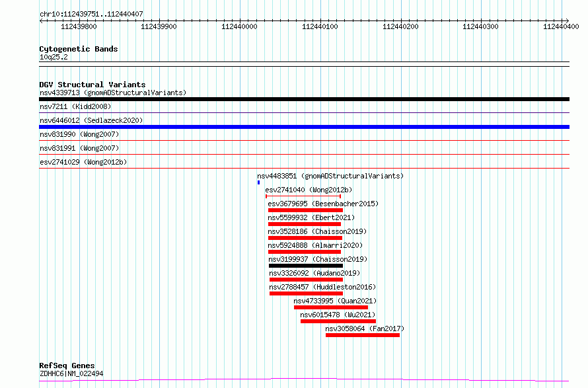This screenshot has width=588, height=388.
Task: Click the right arrow end of ruler
Action: click(x=567, y=20)
